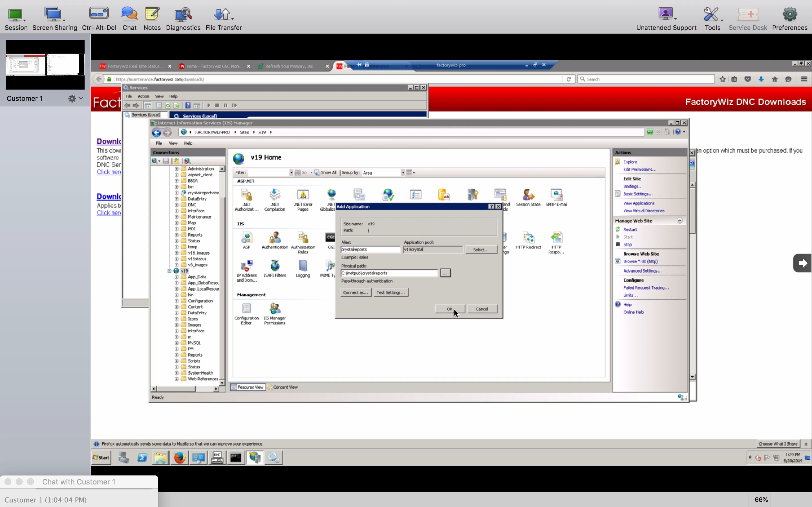
Task: Click the Firefox icon in taskbar
Action: pyautogui.click(x=180, y=457)
